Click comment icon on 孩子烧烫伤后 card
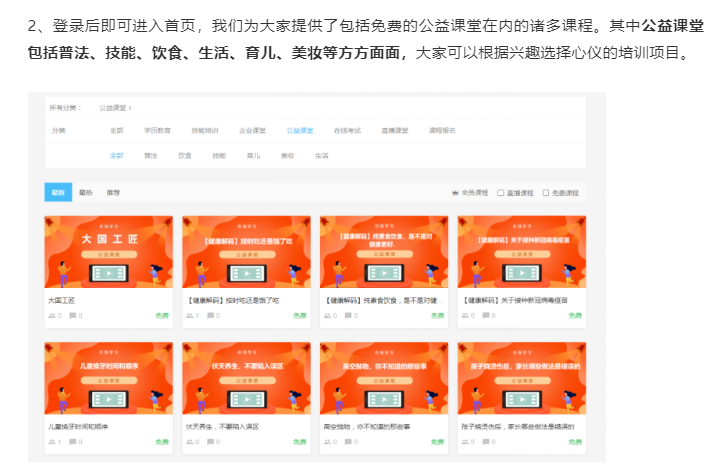Screen dimensions: 714x469 coord(486,442)
